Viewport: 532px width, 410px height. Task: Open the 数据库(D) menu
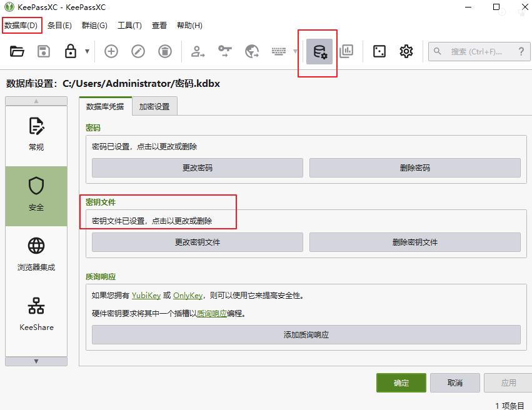21,26
